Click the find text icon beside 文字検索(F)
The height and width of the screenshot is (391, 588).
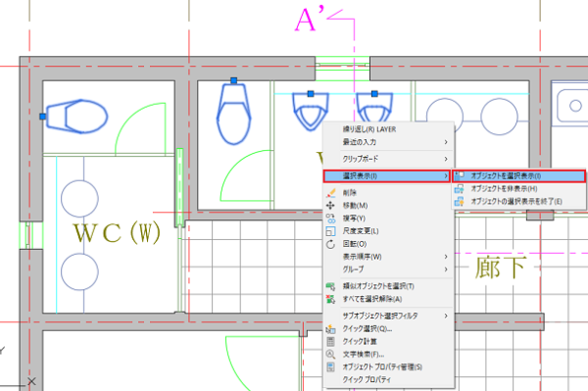[x=330, y=355]
